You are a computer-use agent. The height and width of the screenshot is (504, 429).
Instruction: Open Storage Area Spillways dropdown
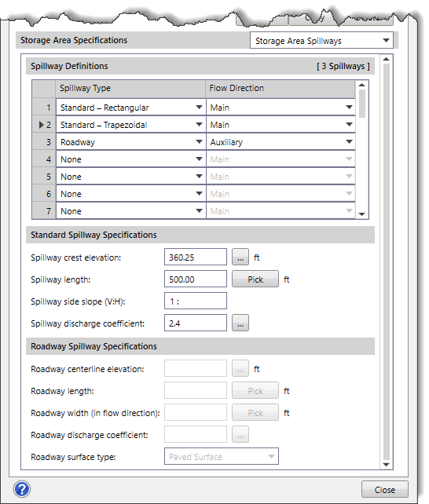coord(321,41)
